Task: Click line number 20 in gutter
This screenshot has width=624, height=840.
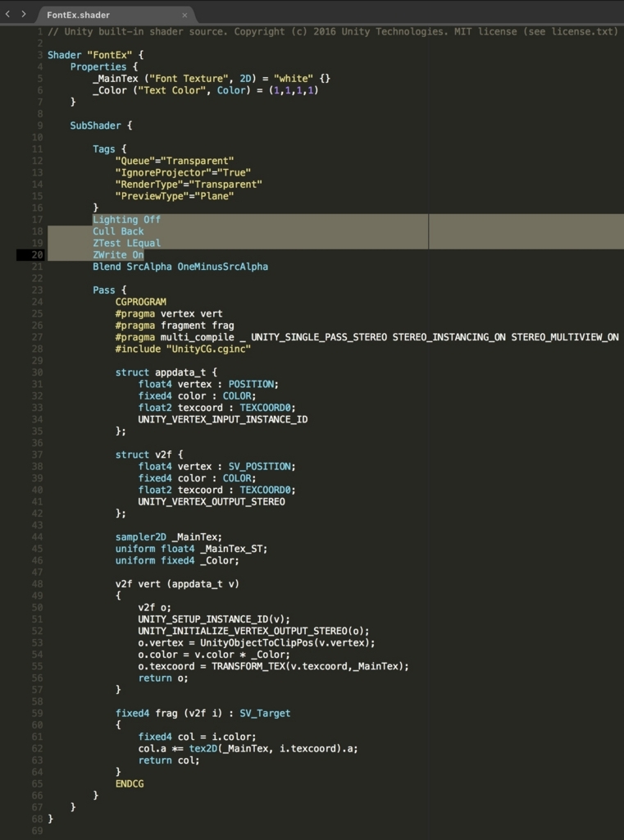Action: [37, 255]
